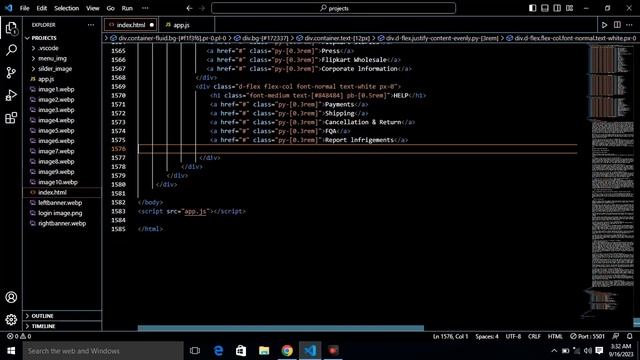The height and width of the screenshot is (360, 640).
Task: Open image1.webp file
Action: tap(56, 89)
